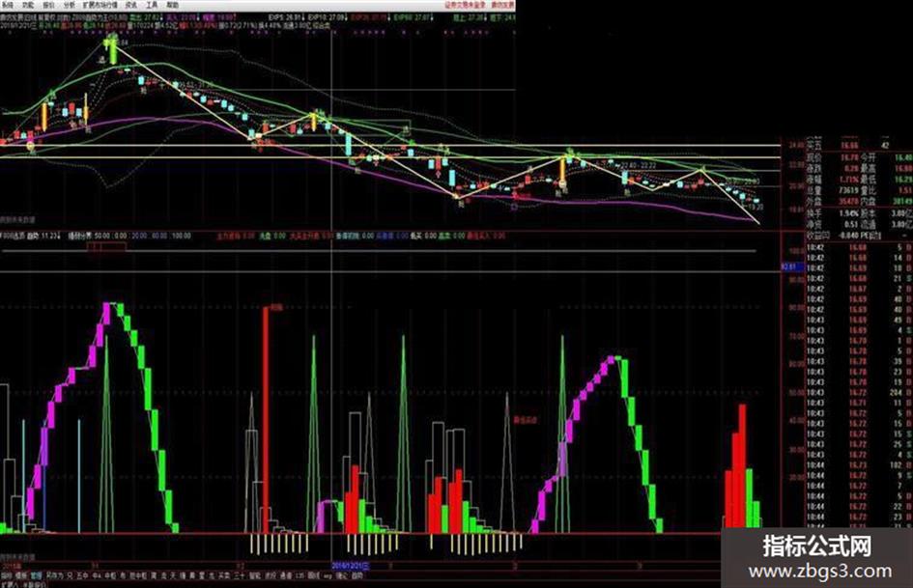Click the 量比 label in quote panel
The height and width of the screenshot is (588, 913).
(x=869, y=190)
